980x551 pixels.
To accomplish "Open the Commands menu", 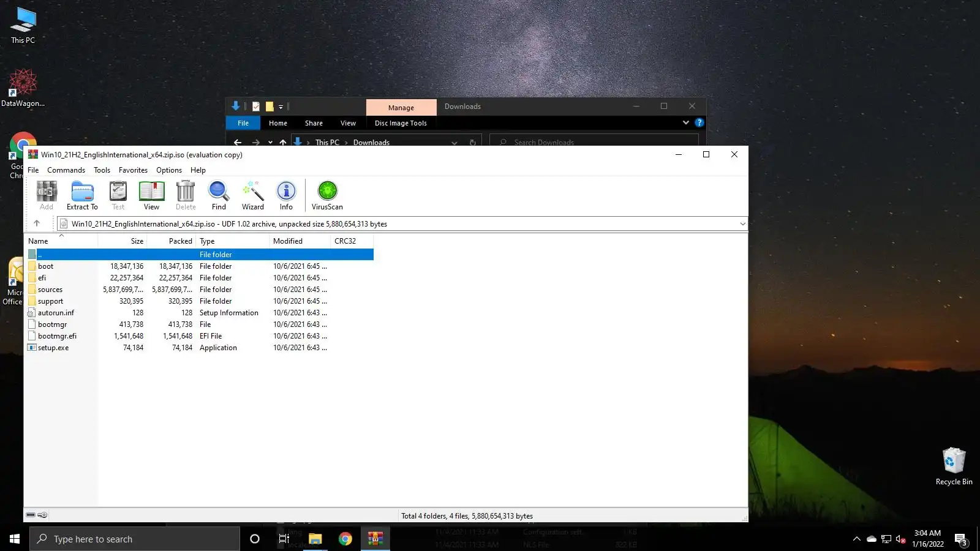I will (66, 170).
